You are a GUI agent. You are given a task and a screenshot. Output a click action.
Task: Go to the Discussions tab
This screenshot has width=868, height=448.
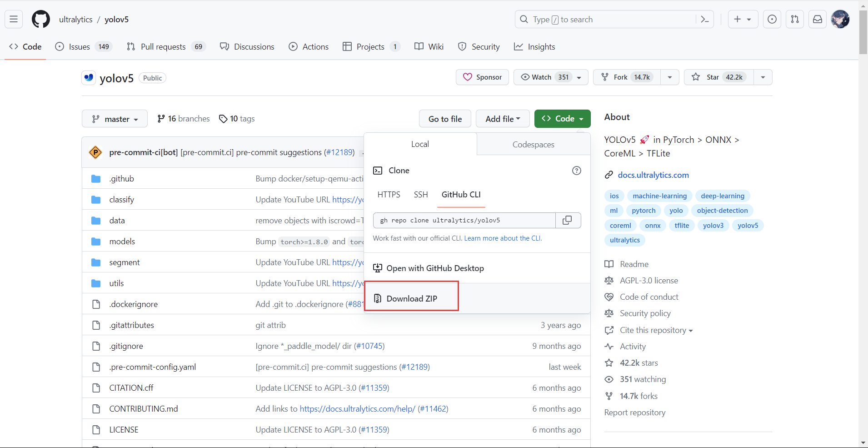[247, 46]
